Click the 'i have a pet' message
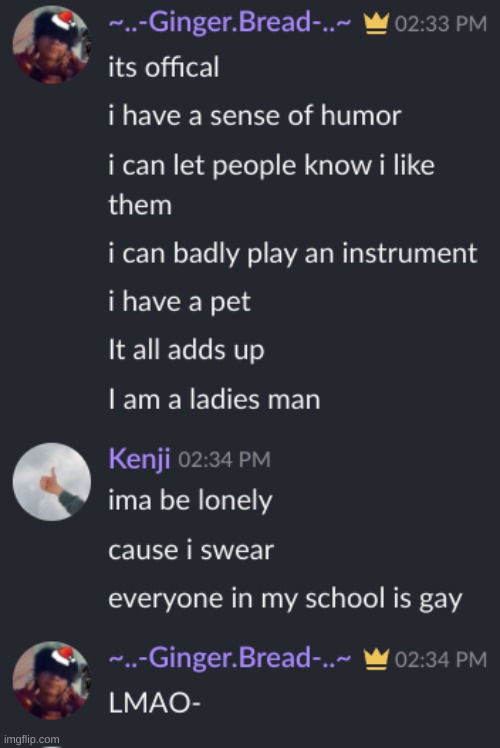Image resolution: width=500 pixels, height=748 pixels. coord(179,302)
